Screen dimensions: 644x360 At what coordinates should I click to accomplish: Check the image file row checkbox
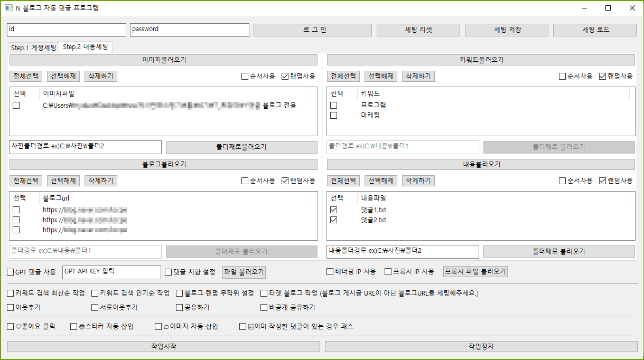pos(16,105)
